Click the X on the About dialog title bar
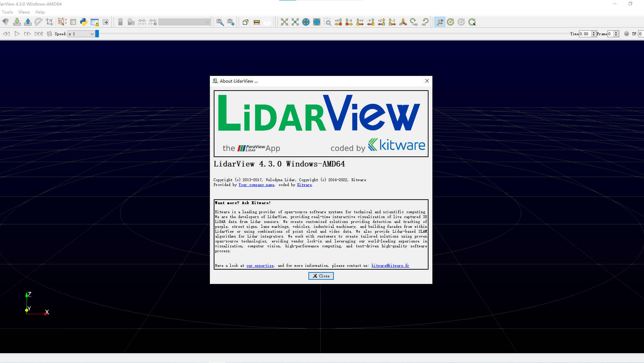This screenshot has height=363, width=644. tap(427, 81)
